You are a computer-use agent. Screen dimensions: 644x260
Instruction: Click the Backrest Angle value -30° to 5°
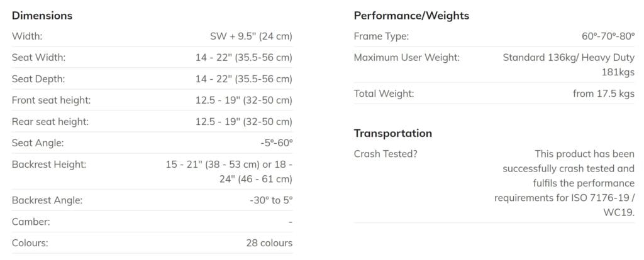[271, 201]
